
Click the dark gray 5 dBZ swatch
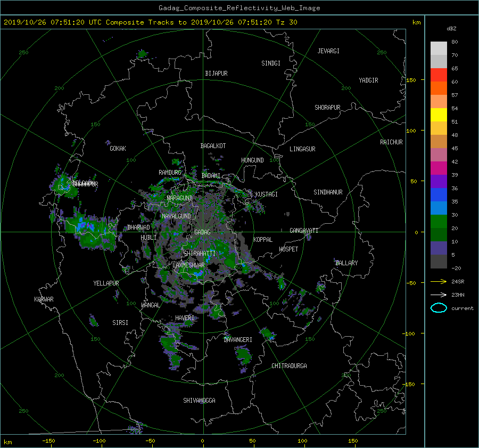(439, 262)
